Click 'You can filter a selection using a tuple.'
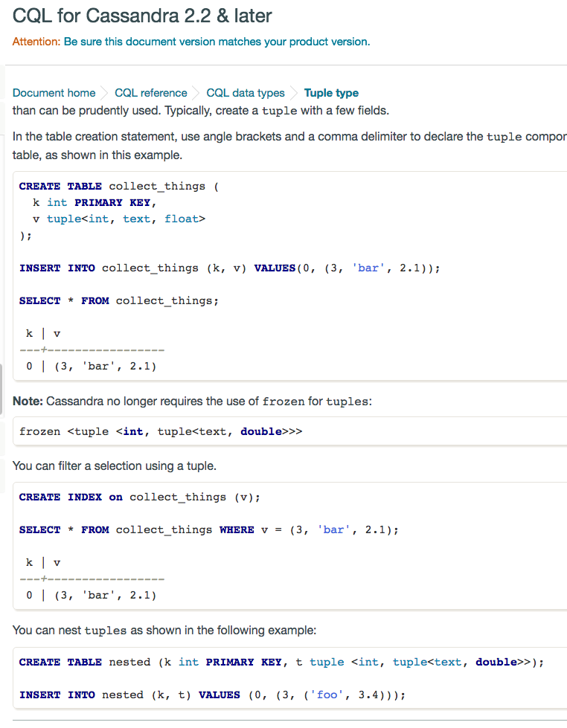 point(115,466)
